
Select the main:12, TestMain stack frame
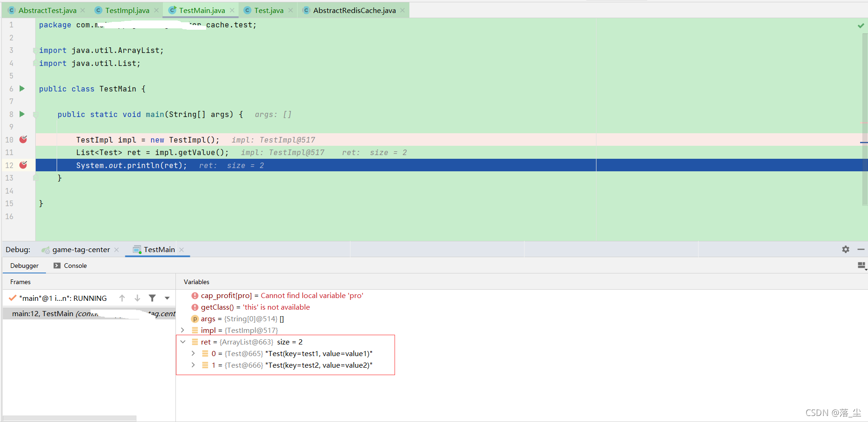[89, 314]
